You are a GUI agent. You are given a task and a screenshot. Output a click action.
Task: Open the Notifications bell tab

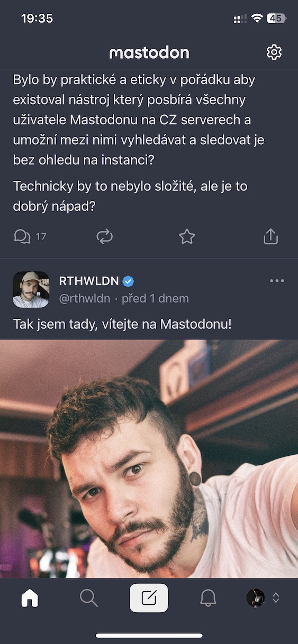(208, 598)
